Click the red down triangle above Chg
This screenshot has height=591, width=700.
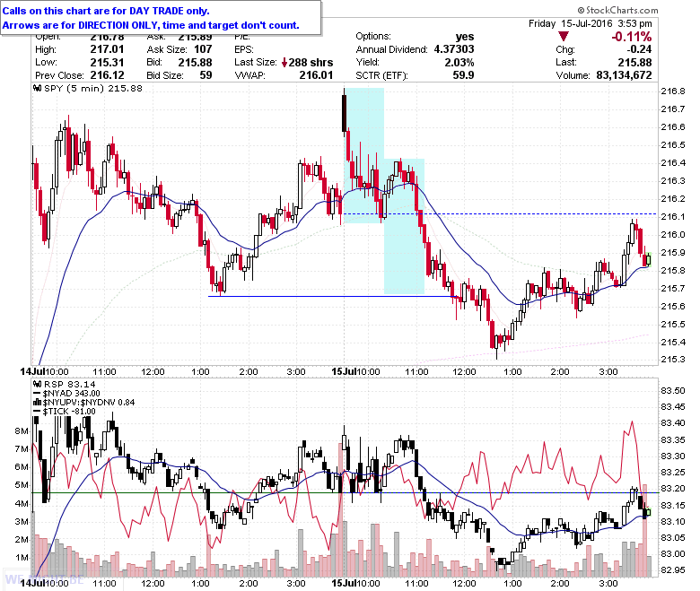point(564,36)
